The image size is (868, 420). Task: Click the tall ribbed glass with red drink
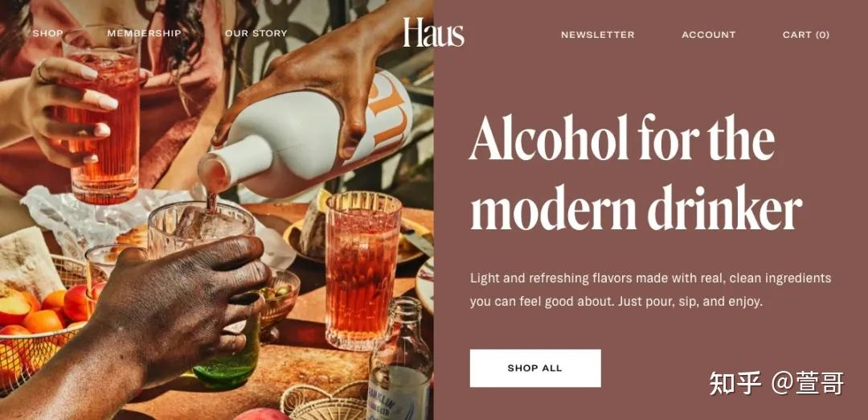tap(362, 270)
